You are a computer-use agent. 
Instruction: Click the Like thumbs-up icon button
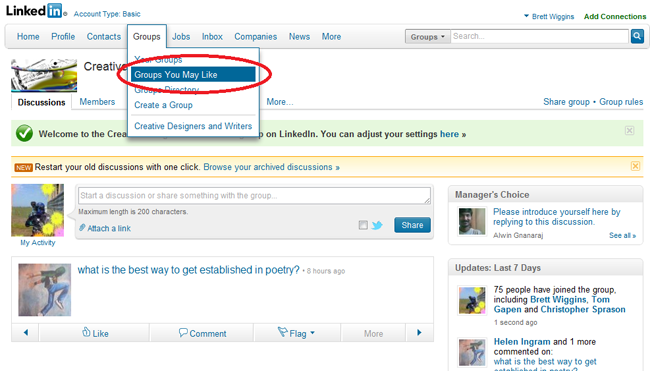click(95, 333)
